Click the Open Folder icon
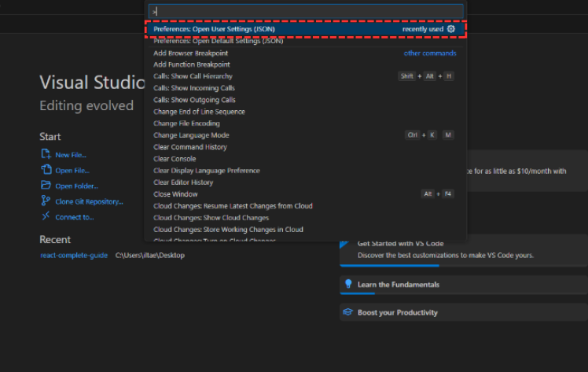This screenshot has height=372, width=588. [x=46, y=186]
